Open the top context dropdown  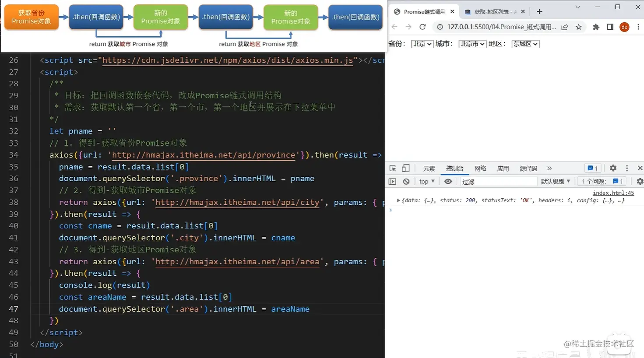tap(427, 181)
